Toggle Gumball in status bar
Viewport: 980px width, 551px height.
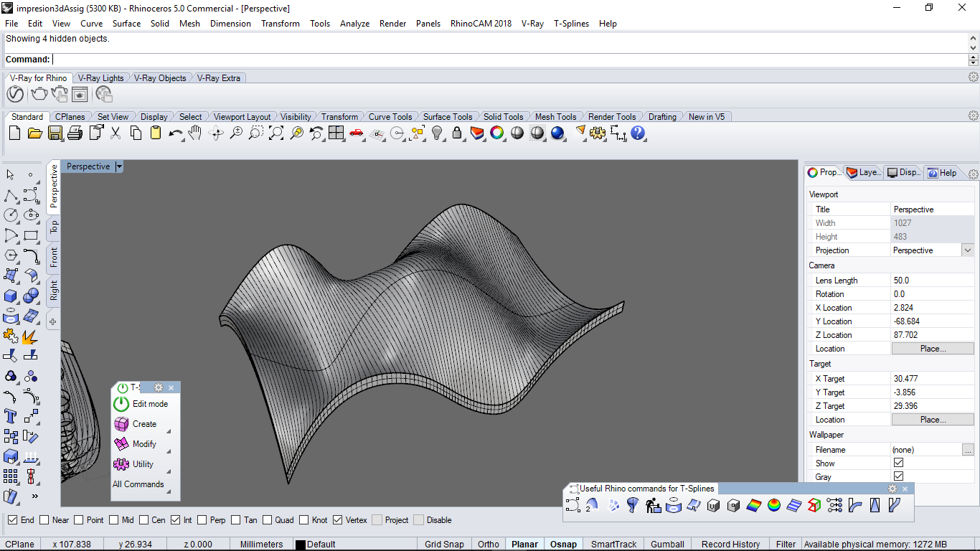(667, 545)
